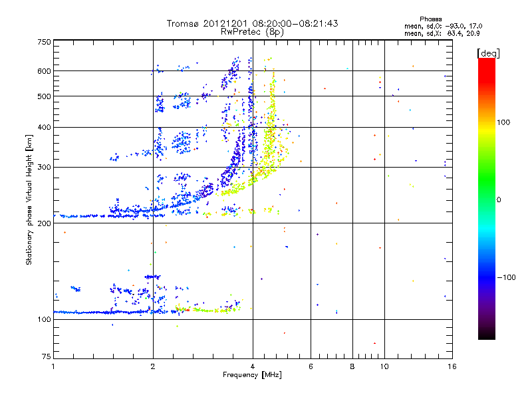Image resolution: width=532 pixels, height=399 pixels.
Task: Click the 'mean, sd,X: 83.4, 20.9' line
Action: [442, 33]
